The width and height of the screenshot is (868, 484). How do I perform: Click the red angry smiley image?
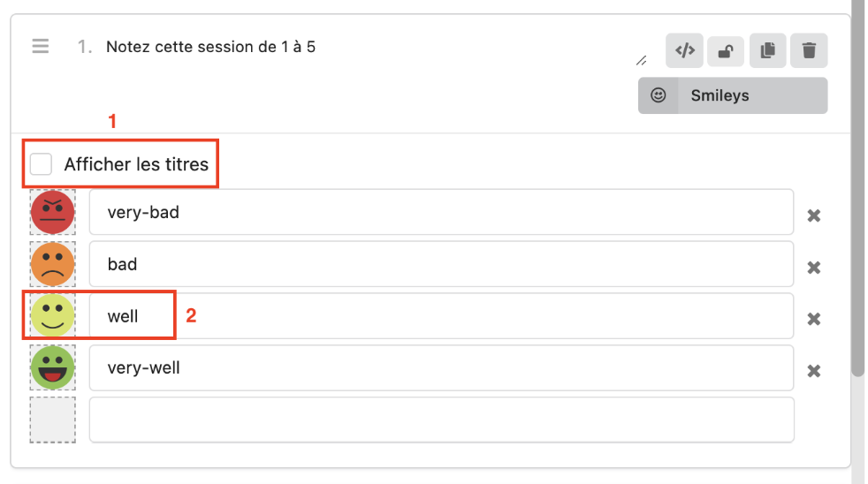pos(53,212)
